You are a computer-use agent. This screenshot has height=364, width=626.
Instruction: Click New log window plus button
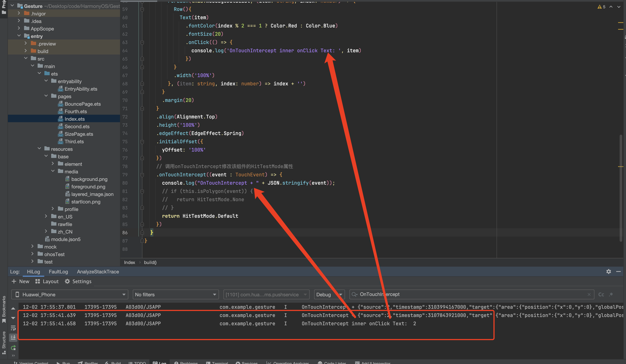point(20,281)
